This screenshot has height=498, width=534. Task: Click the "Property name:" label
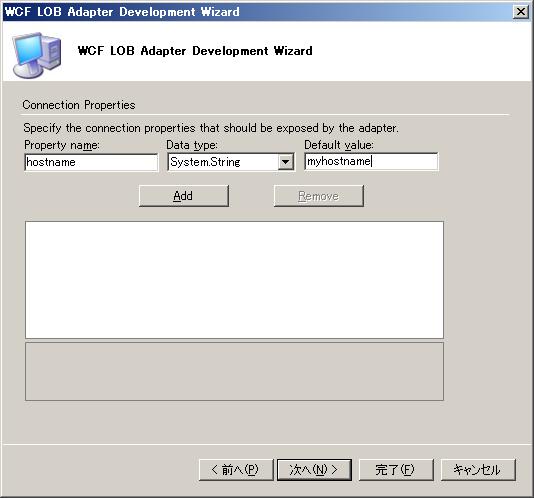click(x=62, y=145)
